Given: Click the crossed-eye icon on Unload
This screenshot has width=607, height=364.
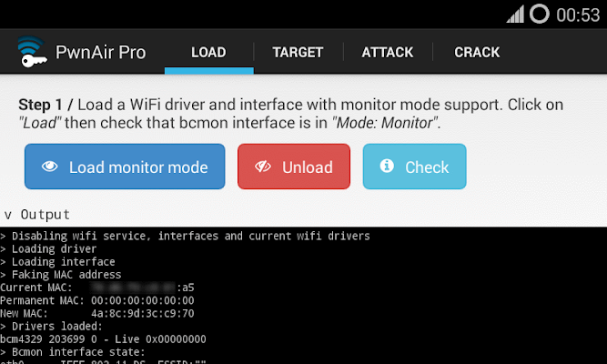Looking at the screenshot, I should pyautogui.click(x=263, y=167).
